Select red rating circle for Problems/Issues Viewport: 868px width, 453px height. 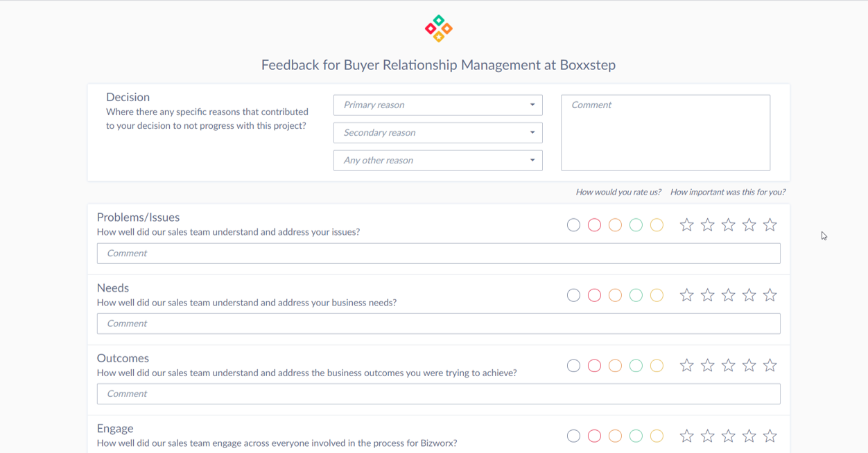594,225
